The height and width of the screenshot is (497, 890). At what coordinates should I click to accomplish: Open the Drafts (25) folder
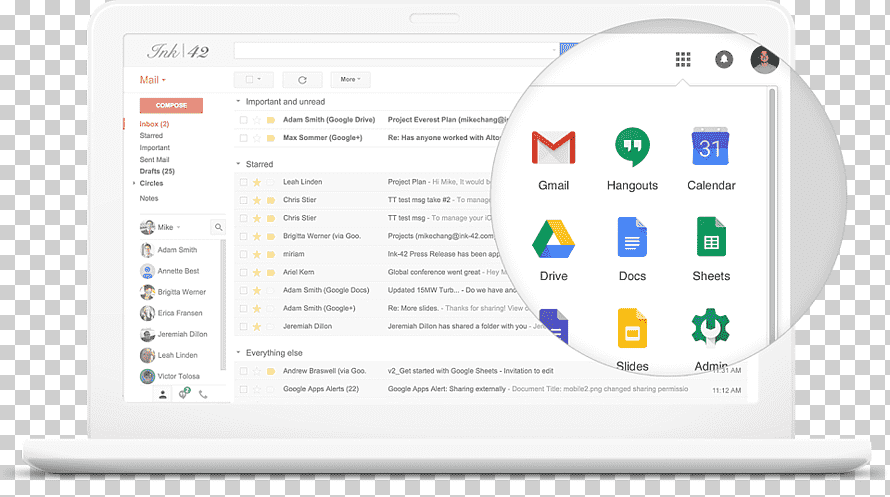pyautogui.click(x=157, y=171)
